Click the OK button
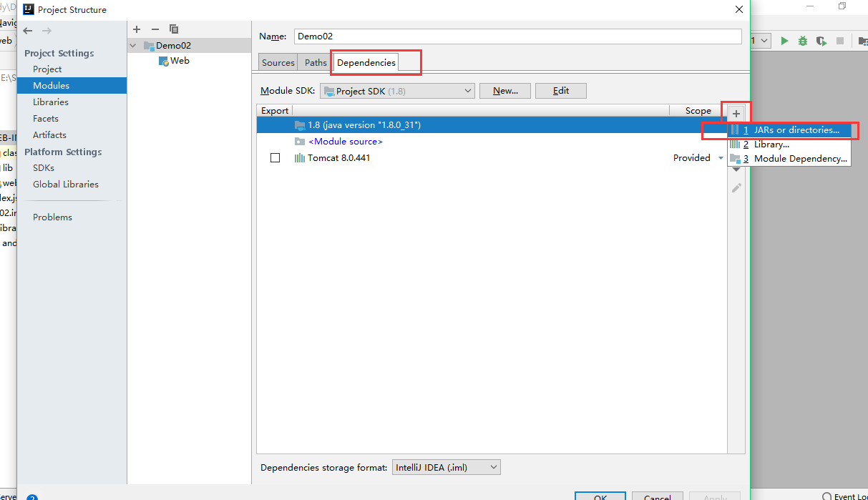Screen dimensions: 868x500 click(600, 496)
